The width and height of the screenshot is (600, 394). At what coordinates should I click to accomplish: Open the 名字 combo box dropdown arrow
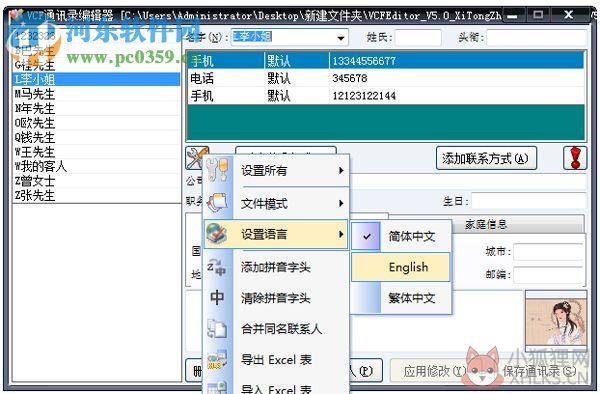click(341, 38)
